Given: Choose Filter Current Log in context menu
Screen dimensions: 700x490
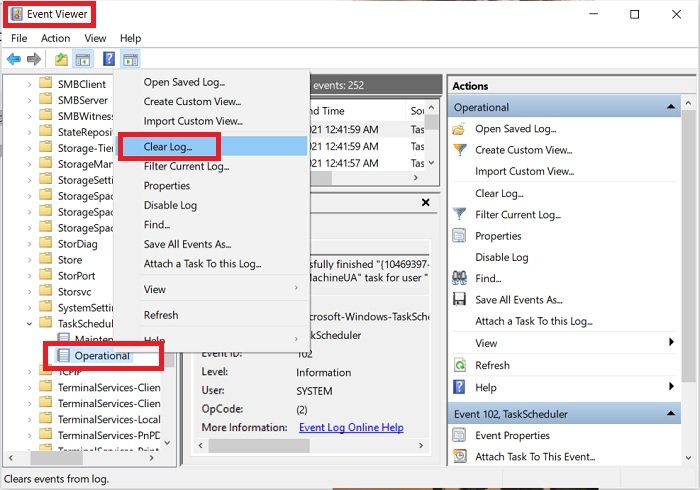Looking at the screenshot, I should point(186,166).
